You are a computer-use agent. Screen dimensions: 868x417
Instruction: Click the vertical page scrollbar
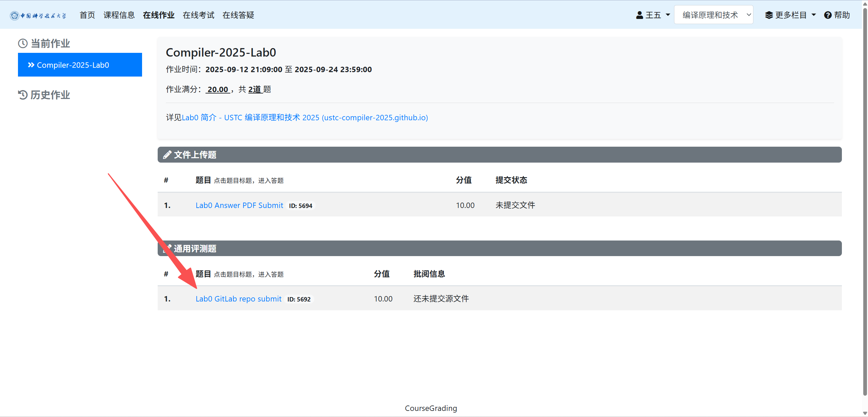tap(865, 203)
